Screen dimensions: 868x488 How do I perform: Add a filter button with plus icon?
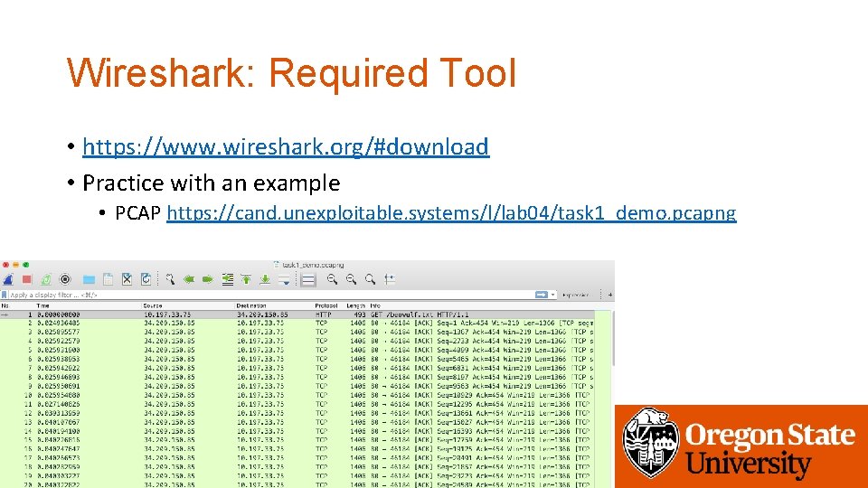(x=610, y=295)
